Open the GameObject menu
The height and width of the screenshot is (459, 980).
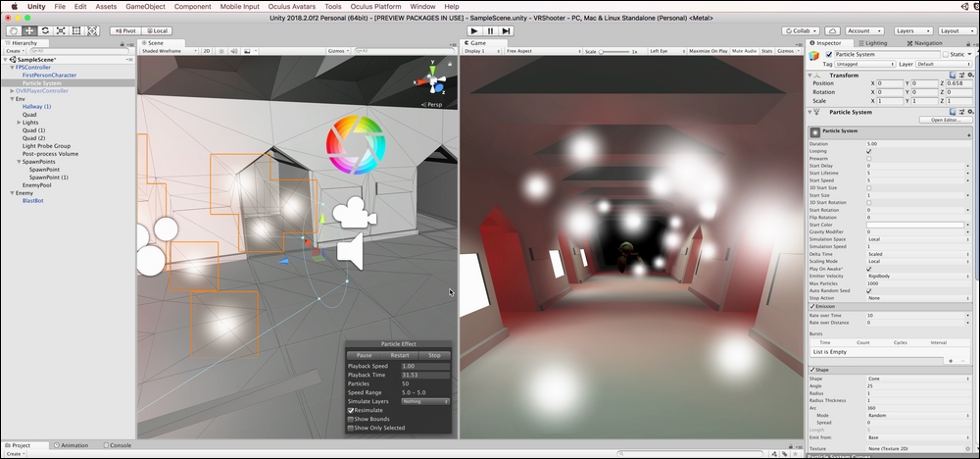tap(146, 6)
